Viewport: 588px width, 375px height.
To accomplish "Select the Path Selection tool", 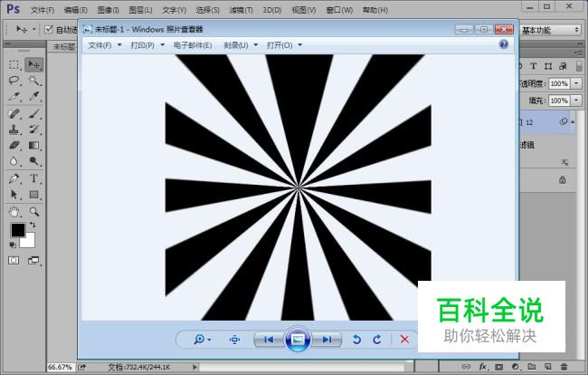I will point(14,194).
